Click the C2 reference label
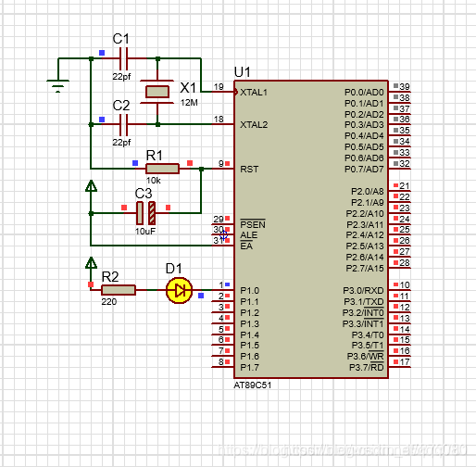Viewport: 476px width, 467px height. click(x=121, y=106)
